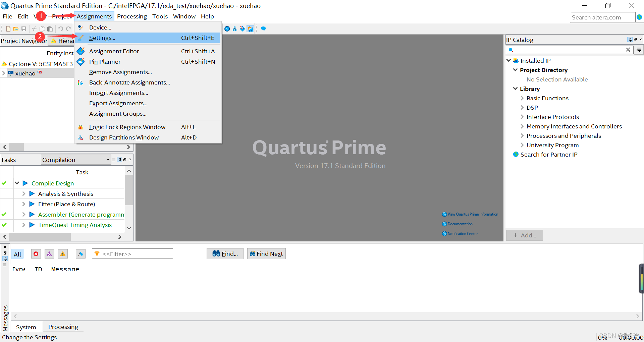This screenshot has width=644, height=342.
Task: Open the Tasks Compilation dropdown
Action: coord(76,160)
